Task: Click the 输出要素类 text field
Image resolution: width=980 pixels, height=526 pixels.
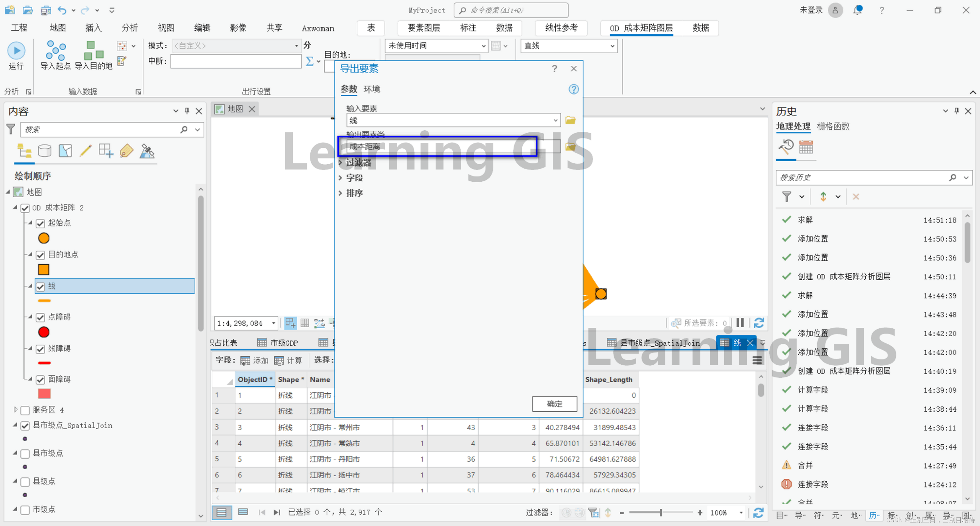Action: [x=453, y=147]
